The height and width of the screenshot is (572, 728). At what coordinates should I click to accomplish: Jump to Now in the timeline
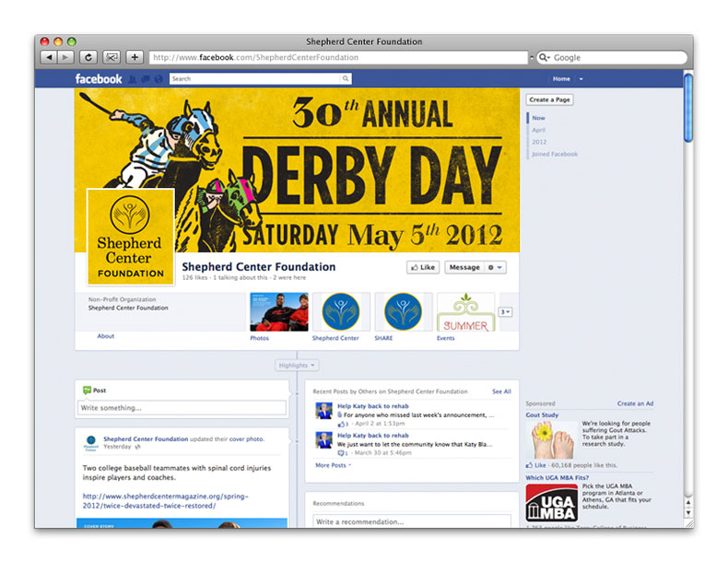[x=538, y=118]
